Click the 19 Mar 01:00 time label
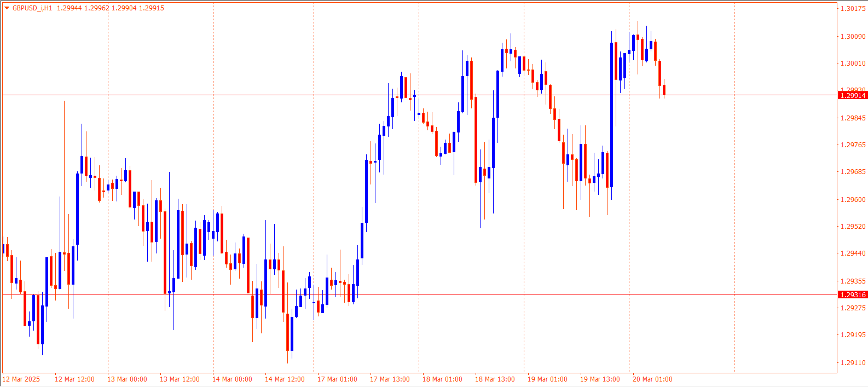The height and width of the screenshot is (387, 868). [x=547, y=379]
